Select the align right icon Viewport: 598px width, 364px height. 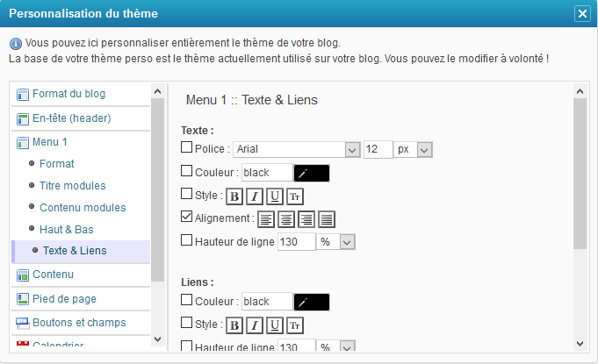coord(306,218)
